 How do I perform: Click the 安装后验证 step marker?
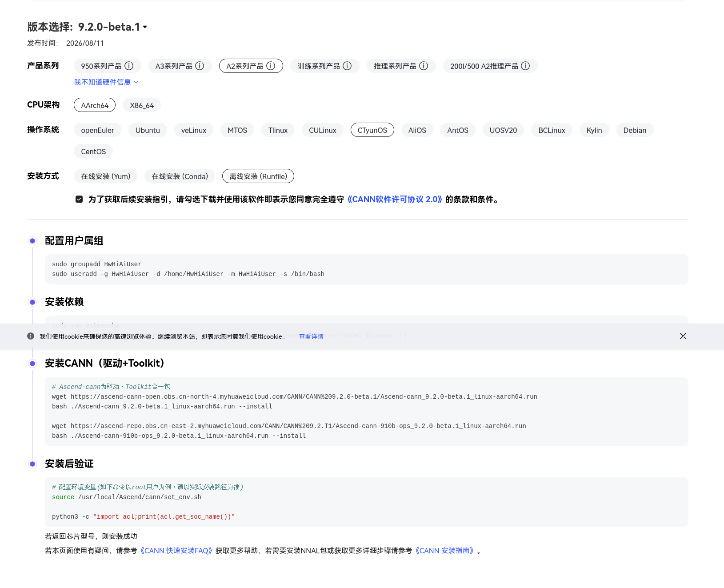pyautogui.click(x=32, y=464)
